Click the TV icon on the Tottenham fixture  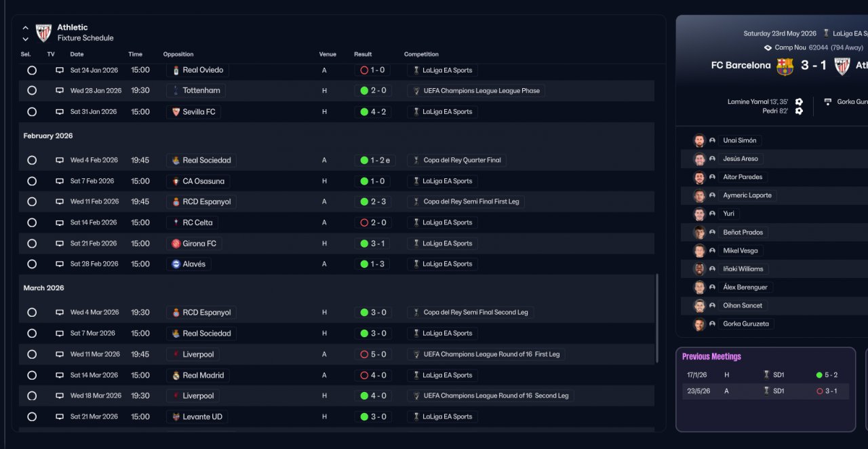click(60, 90)
